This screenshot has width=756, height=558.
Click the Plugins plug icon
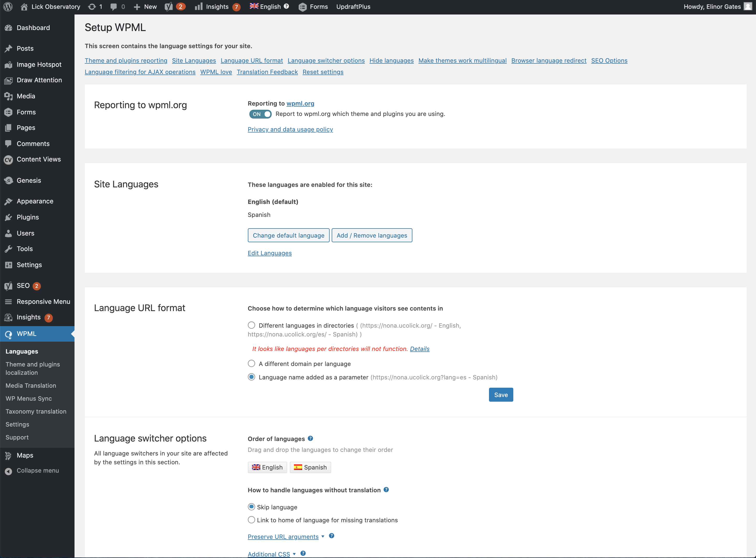[x=9, y=217]
